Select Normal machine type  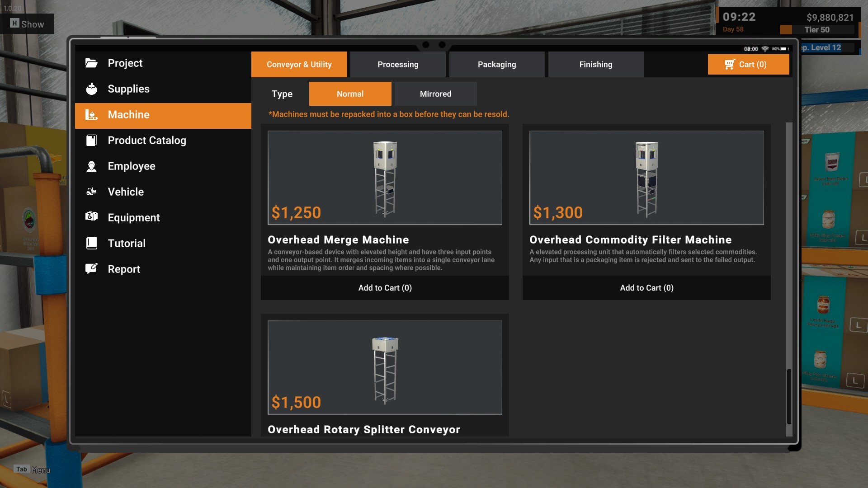pyautogui.click(x=350, y=94)
